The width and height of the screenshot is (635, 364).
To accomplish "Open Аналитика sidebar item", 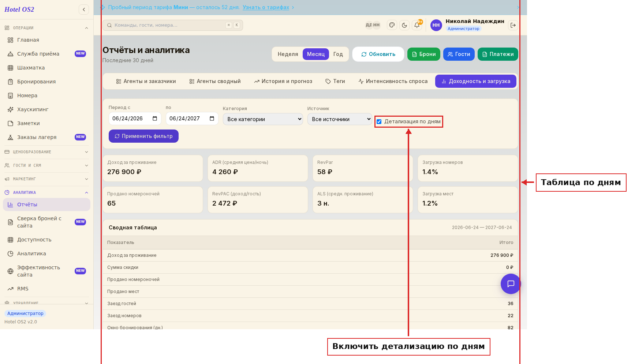I will tap(46, 254).
